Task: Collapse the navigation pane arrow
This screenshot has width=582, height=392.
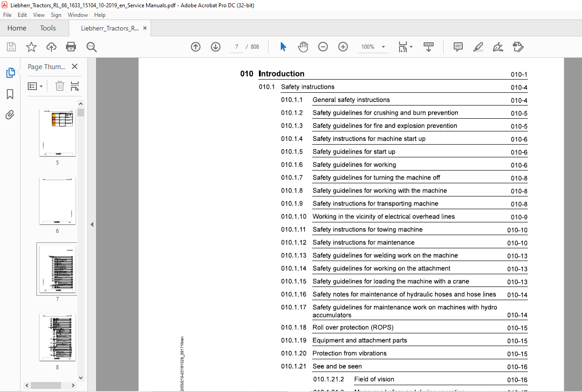Action: pos(91,224)
